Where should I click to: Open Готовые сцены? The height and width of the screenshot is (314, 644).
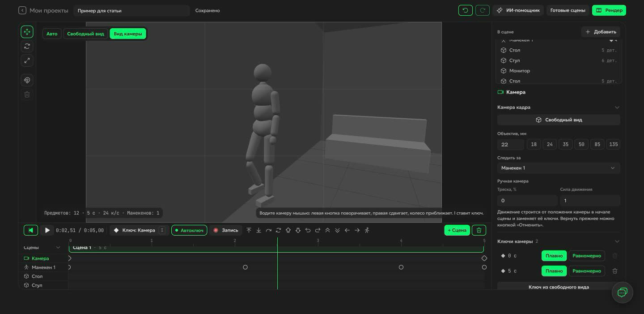tap(568, 10)
